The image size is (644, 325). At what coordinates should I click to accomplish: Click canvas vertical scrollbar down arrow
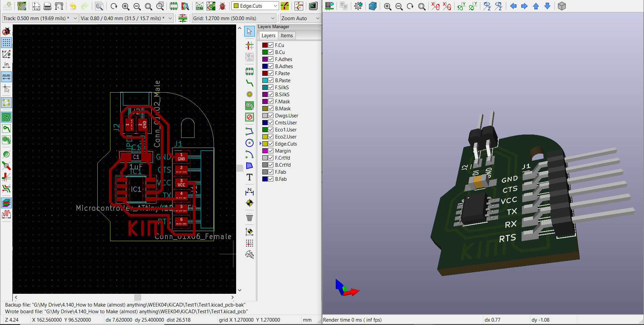pos(239,290)
